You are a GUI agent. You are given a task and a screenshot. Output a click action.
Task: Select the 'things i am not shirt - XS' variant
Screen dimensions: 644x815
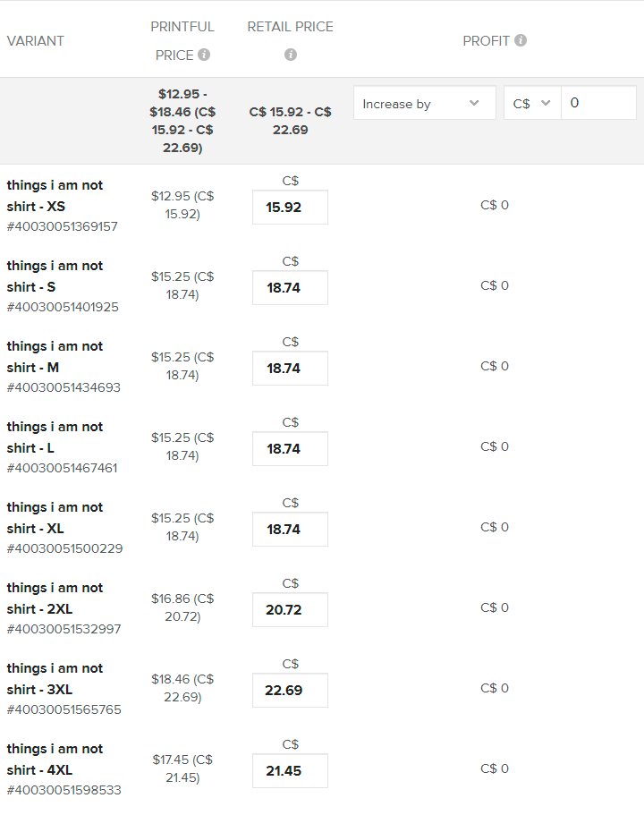point(55,196)
